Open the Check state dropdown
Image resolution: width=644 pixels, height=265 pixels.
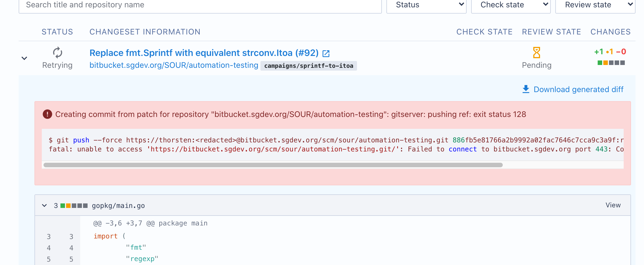[x=511, y=5]
